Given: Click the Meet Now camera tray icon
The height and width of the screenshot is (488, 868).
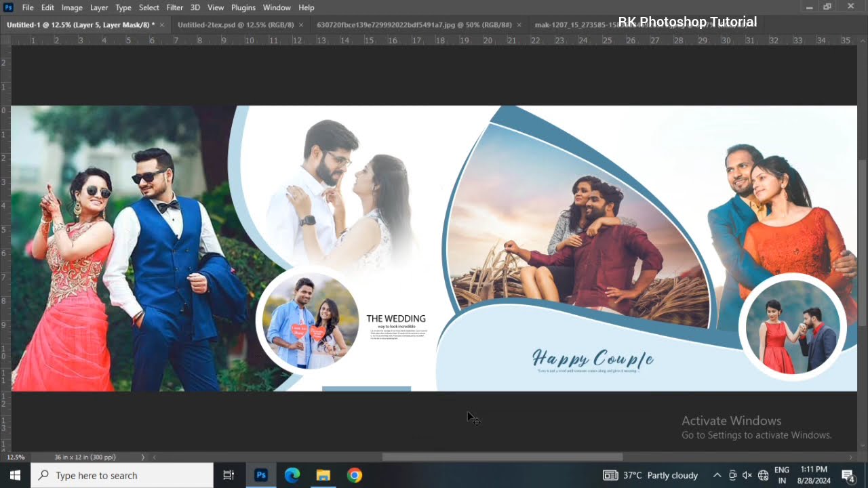Looking at the screenshot, I should coord(732,475).
